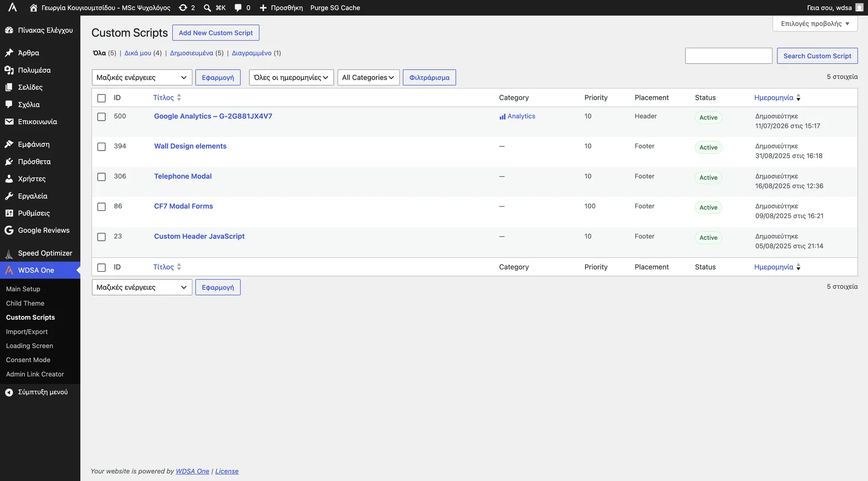Open the Πίνακας Ελέγχου dashboard icon

pos(9,30)
